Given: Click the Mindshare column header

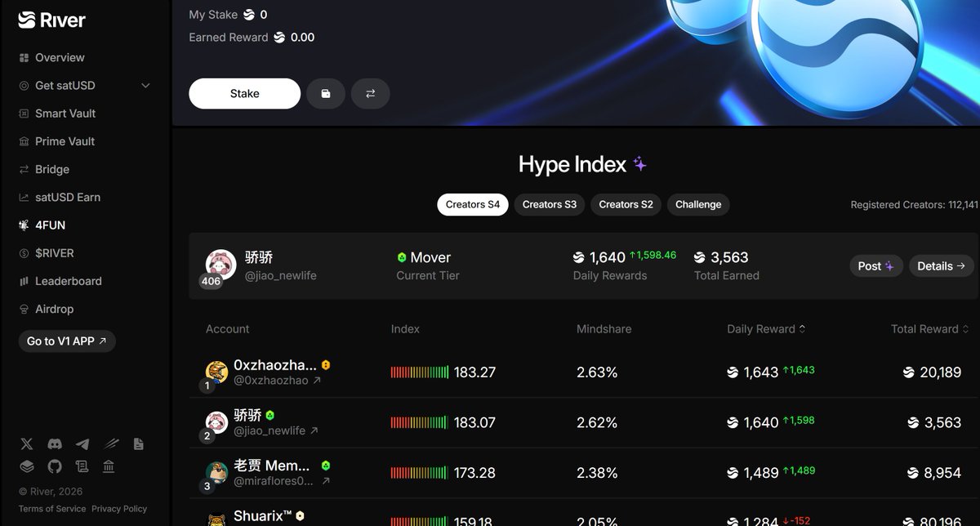Looking at the screenshot, I should (604, 329).
